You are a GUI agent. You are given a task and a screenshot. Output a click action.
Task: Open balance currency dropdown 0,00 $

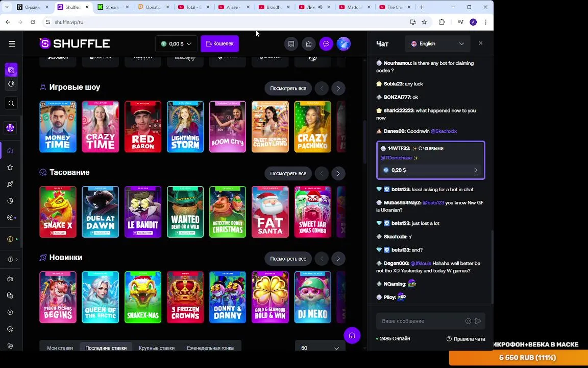pyautogui.click(x=176, y=44)
